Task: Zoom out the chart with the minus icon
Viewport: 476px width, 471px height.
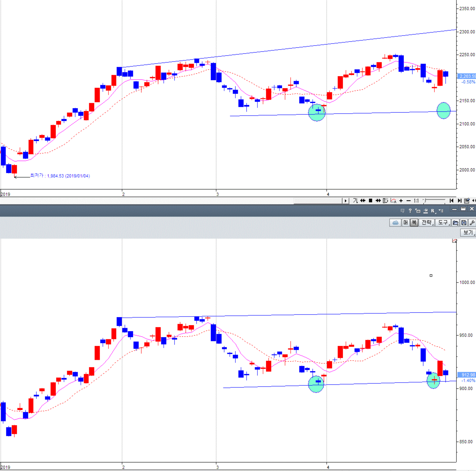Action: point(408,201)
